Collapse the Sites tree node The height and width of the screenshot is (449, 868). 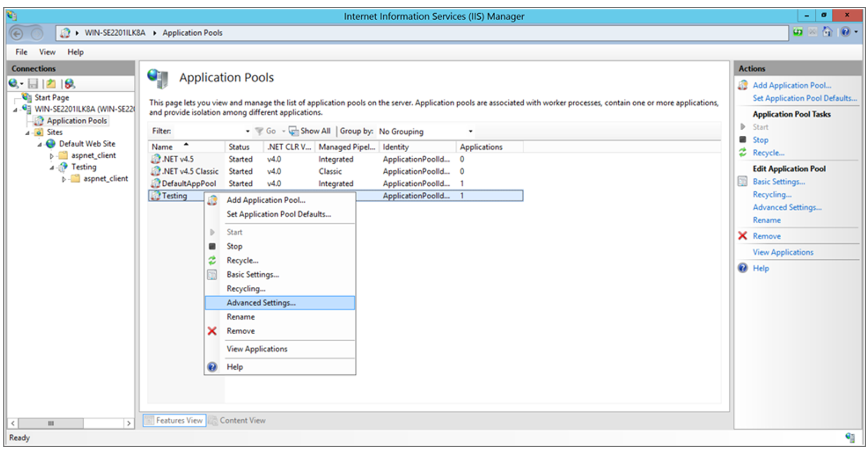(x=28, y=132)
